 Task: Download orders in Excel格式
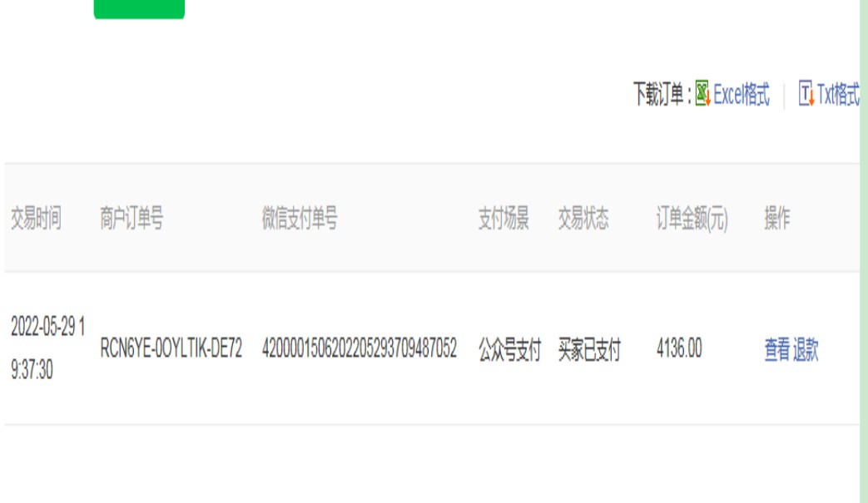(x=742, y=94)
